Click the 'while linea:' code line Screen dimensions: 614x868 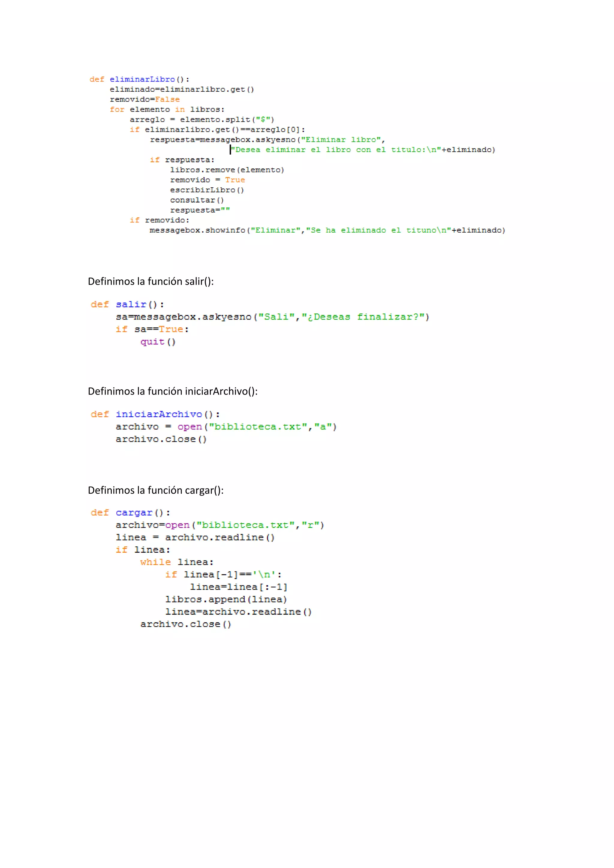(x=177, y=562)
